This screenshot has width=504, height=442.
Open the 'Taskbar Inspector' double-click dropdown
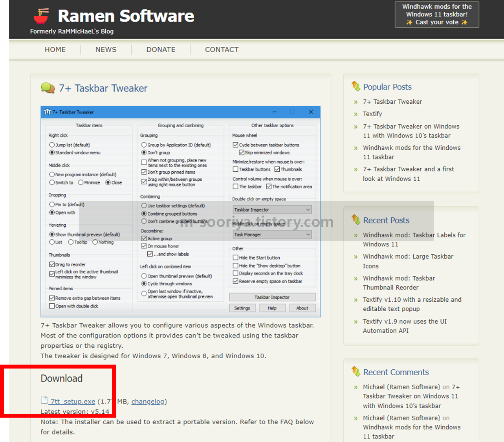click(x=272, y=210)
